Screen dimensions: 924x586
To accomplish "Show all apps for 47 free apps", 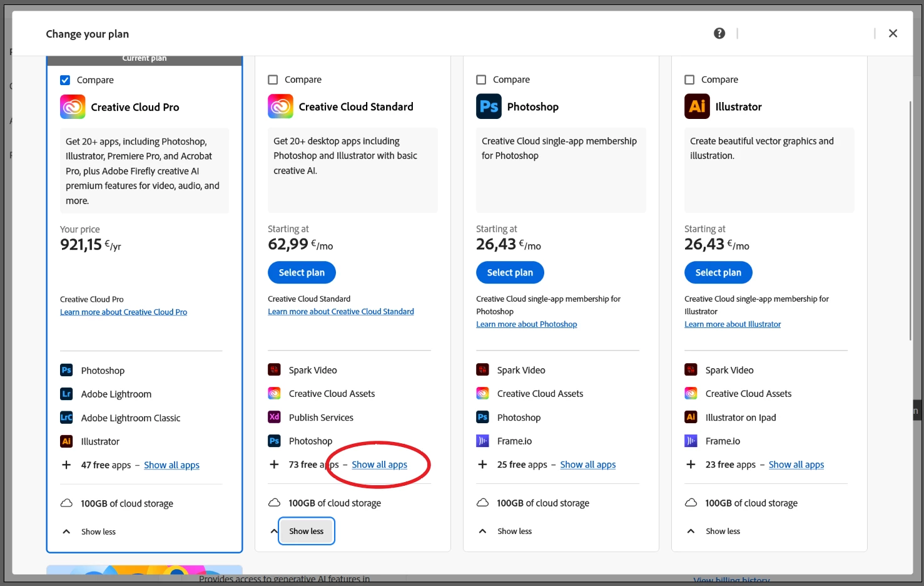I will pos(171,465).
